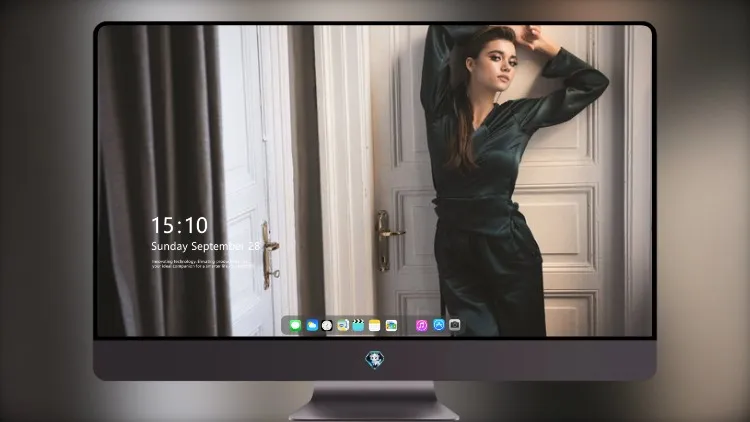Viewport: 750px width, 422px height.
Task: Click the empty dock gap before Music icon
Action: tap(407, 325)
